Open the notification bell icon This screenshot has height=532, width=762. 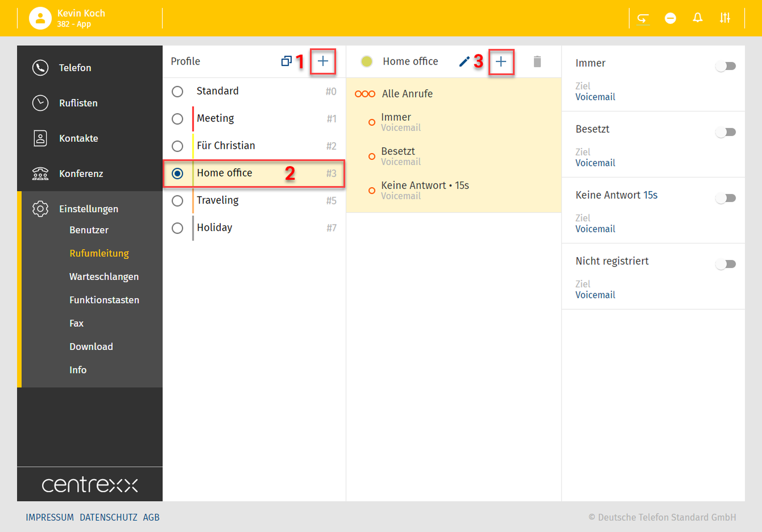[697, 18]
